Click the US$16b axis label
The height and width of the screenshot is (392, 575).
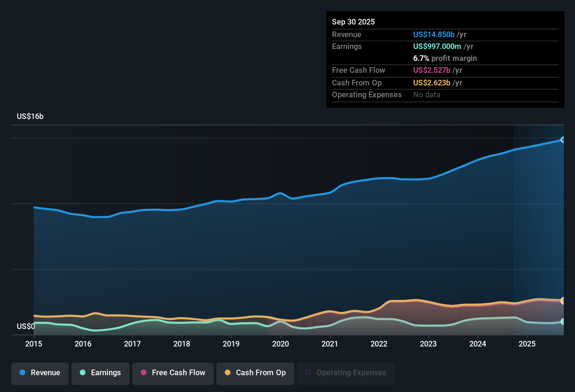30,116
